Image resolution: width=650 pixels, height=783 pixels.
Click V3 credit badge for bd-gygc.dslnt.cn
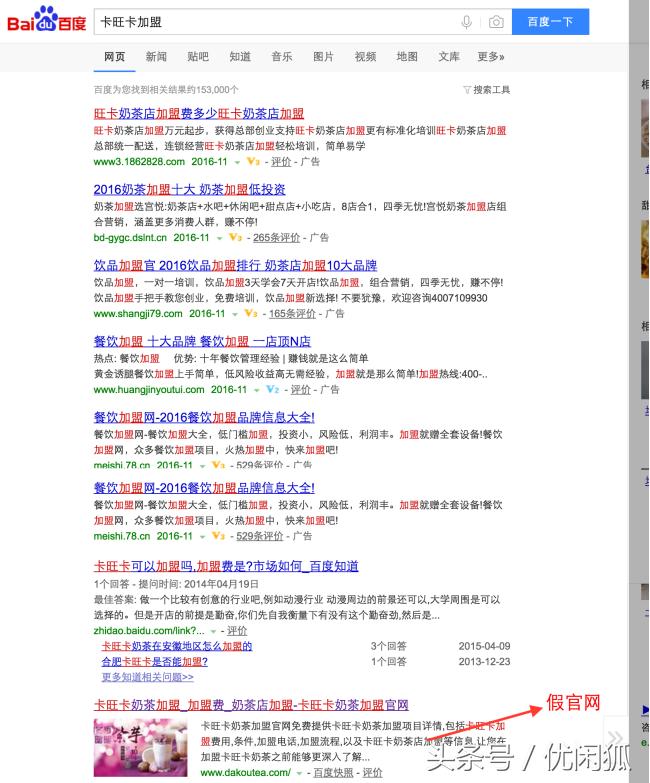[x=235, y=237]
